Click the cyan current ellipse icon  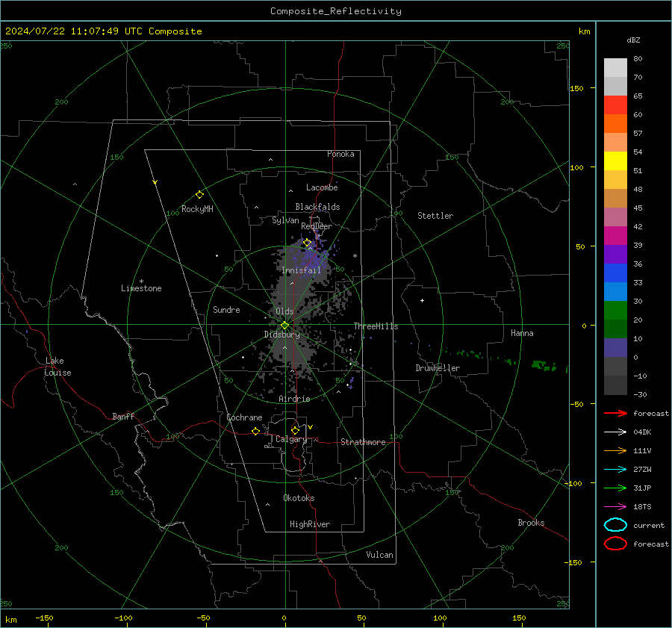tap(615, 525)
